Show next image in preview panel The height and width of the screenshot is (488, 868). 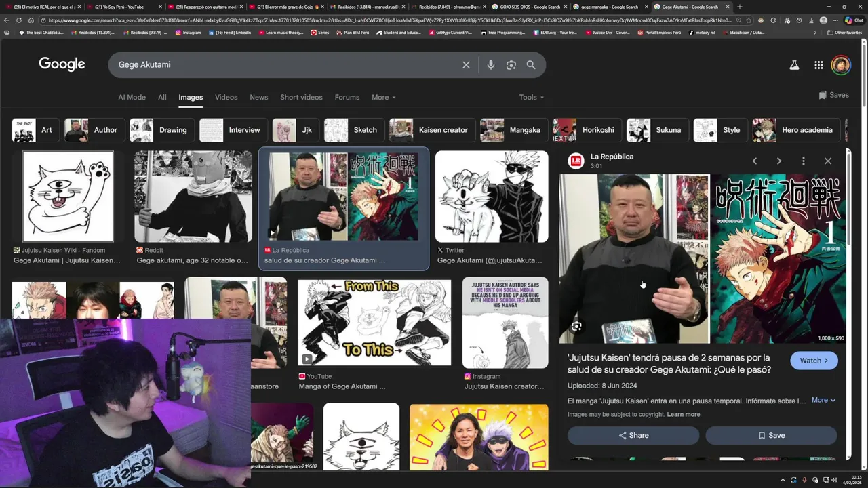[778, 161]
